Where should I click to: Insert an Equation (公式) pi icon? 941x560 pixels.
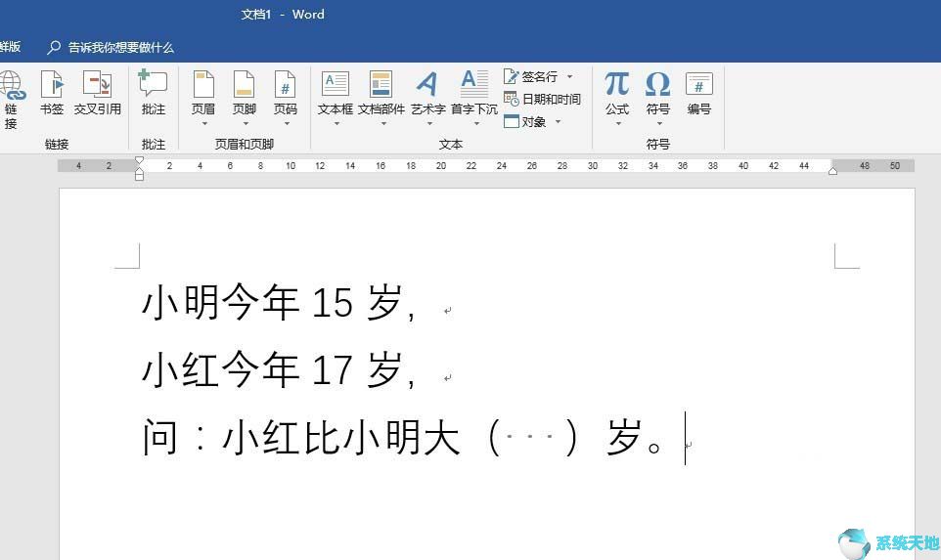617,84
